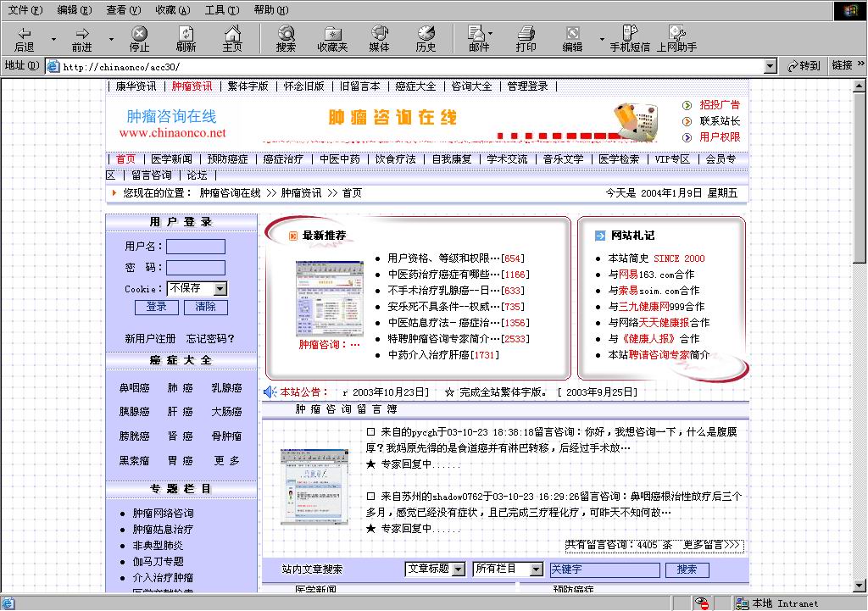Click the bullet icon next to 联系站长
868x611 pixels.
687,121
